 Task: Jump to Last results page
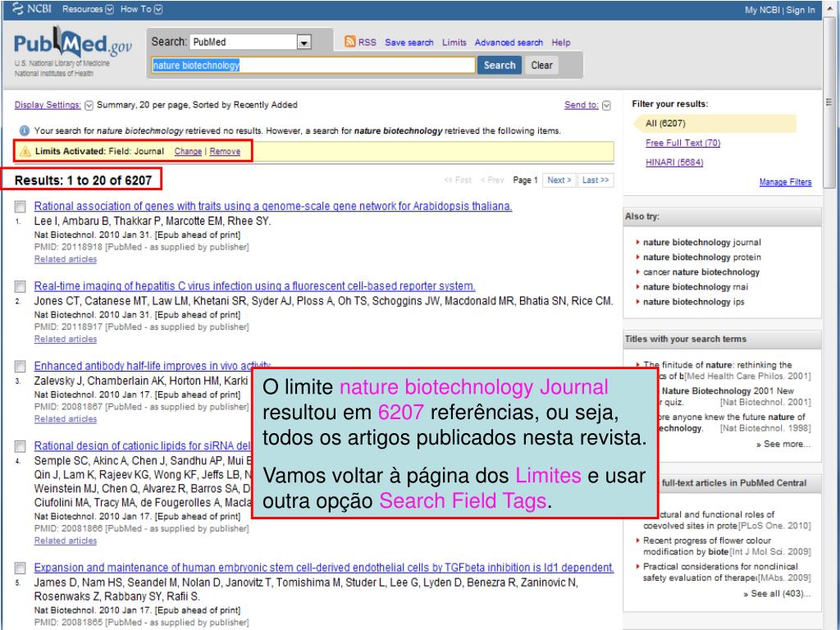point(596,180)
